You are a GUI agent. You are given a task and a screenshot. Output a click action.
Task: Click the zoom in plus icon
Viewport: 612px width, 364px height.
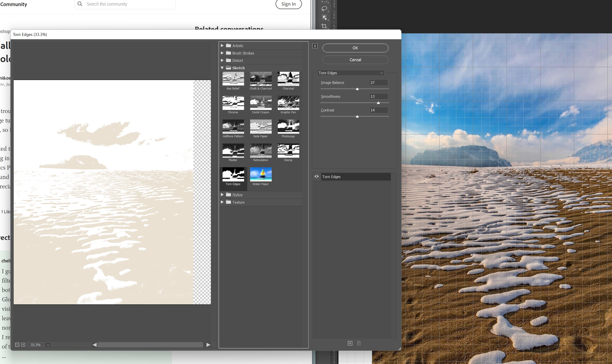(x=23, y=345)
